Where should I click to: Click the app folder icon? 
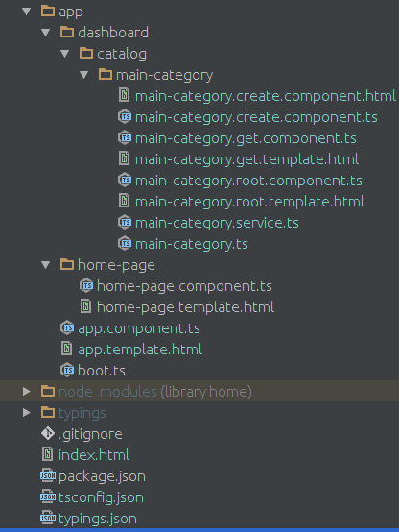(x=48, y=11)
